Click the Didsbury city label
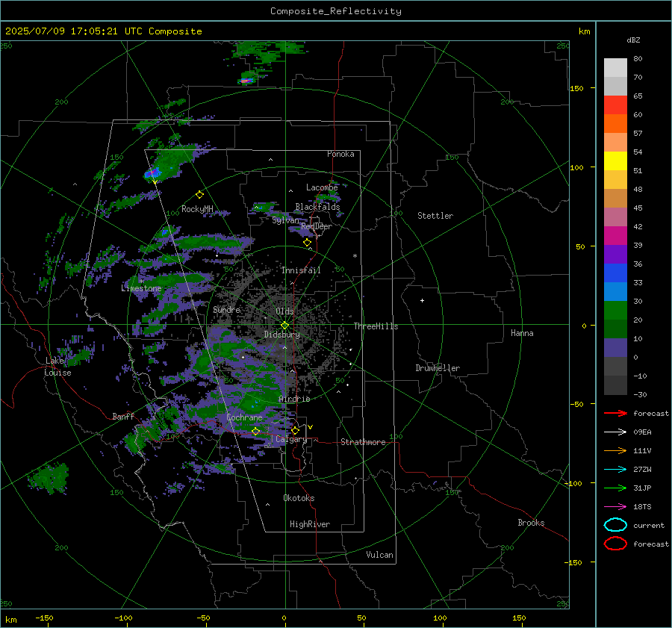The width and height of the screenshot is (672, 628). point(281,335)
